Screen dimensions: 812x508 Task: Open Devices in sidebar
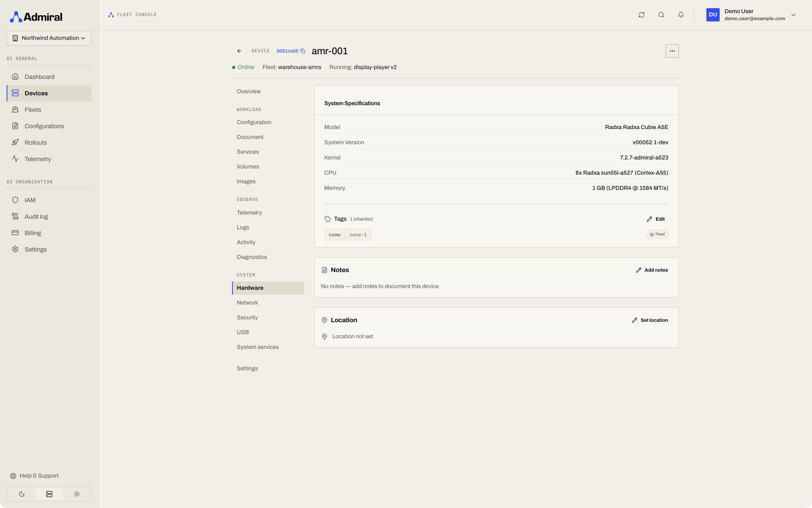[x=49, y=93]
